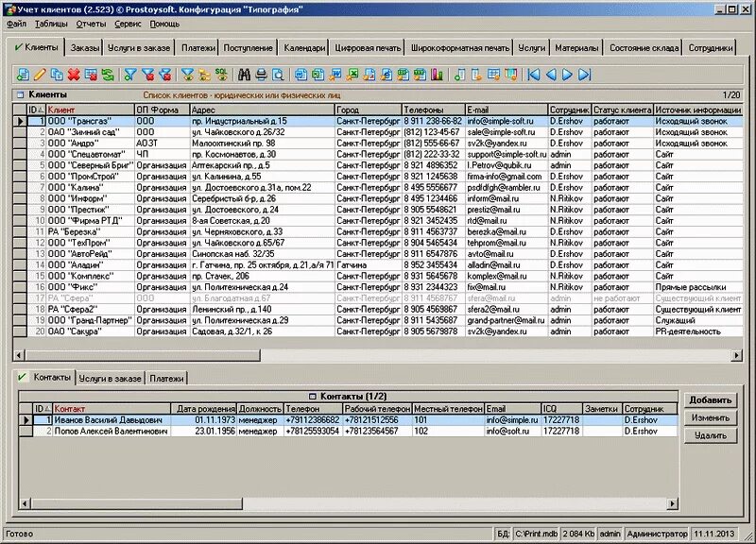The width and height of the screenshot is (756, 544).
Task: Open the Таблицы menu
Action: [51, 24]
